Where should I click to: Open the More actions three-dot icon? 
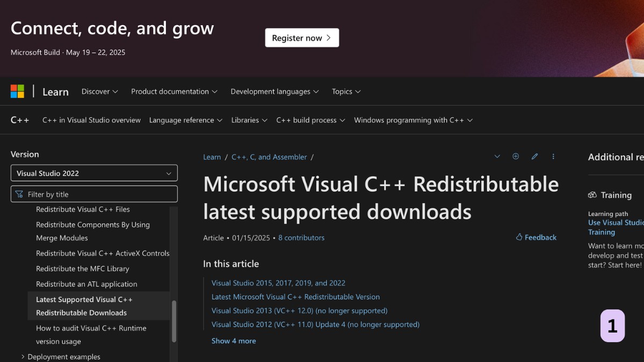coord(553,156)
